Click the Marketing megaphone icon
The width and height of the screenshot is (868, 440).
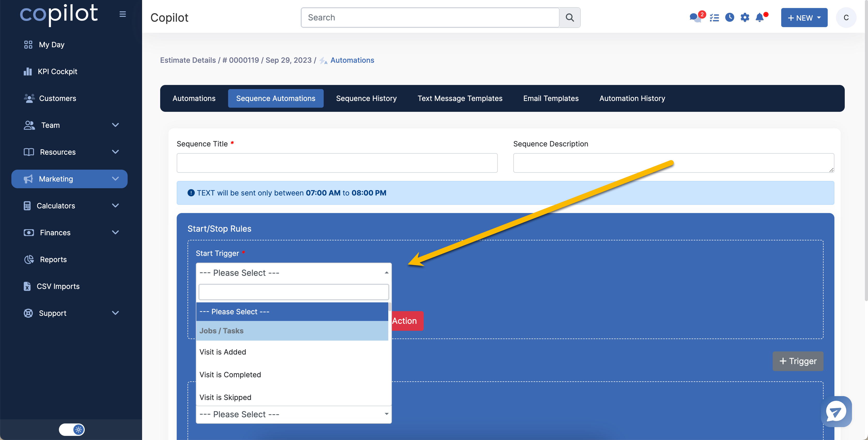tap(28, 179)
